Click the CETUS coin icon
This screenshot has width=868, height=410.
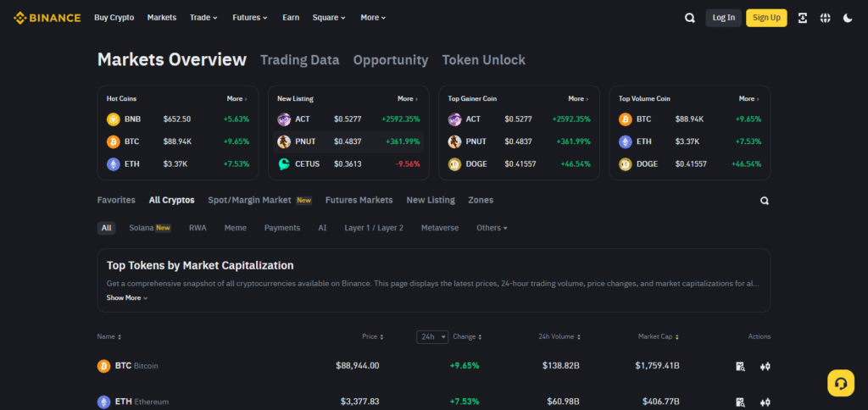(x=284, y=164)
